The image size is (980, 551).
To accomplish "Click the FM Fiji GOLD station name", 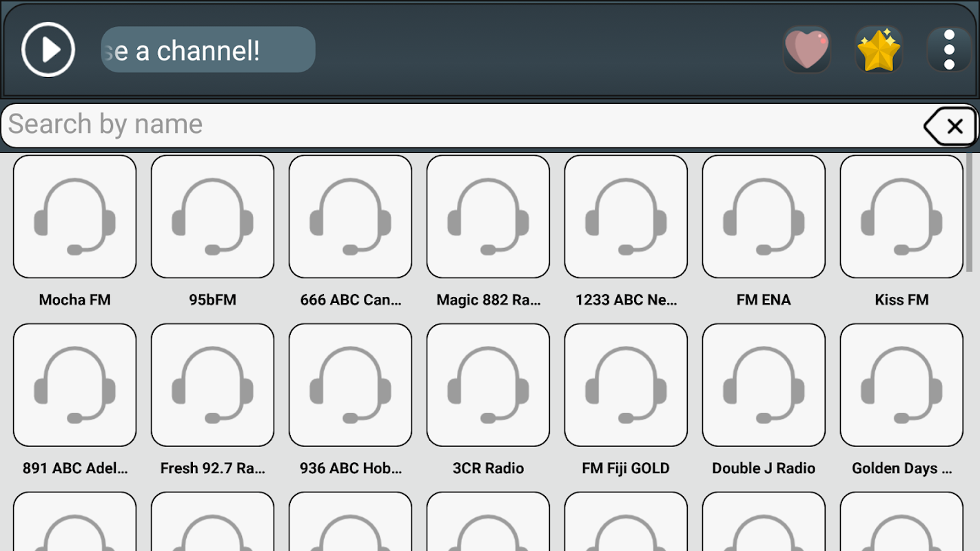I will pyautogui.click(x=626, y=468).
